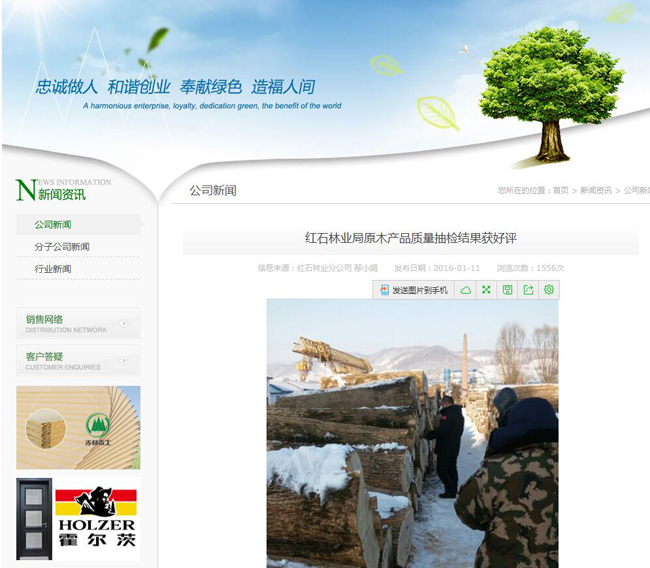This screenshot has width=650, height=568.
Task: Click the floppy disk save icon
Action: [507, 290]
